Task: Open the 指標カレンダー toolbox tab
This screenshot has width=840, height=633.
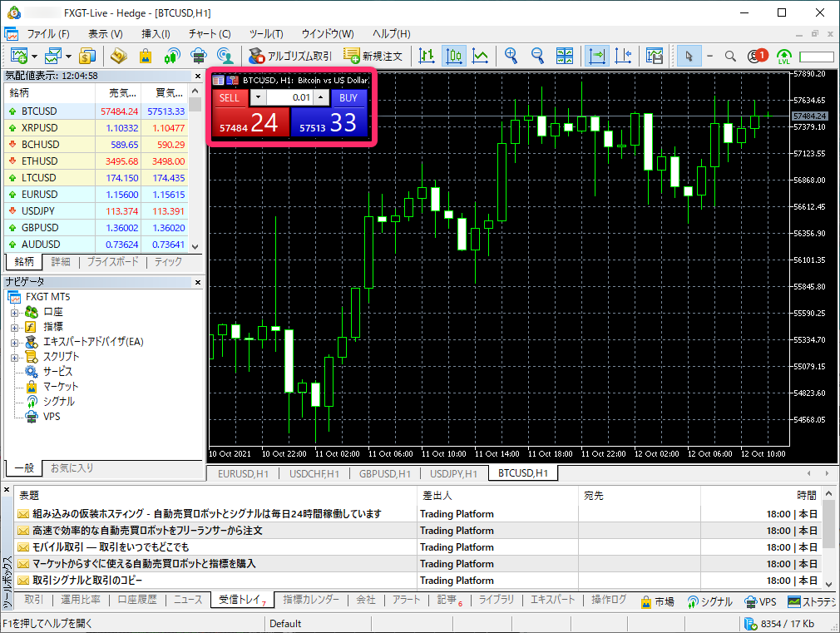Action: tap(311, 600)
